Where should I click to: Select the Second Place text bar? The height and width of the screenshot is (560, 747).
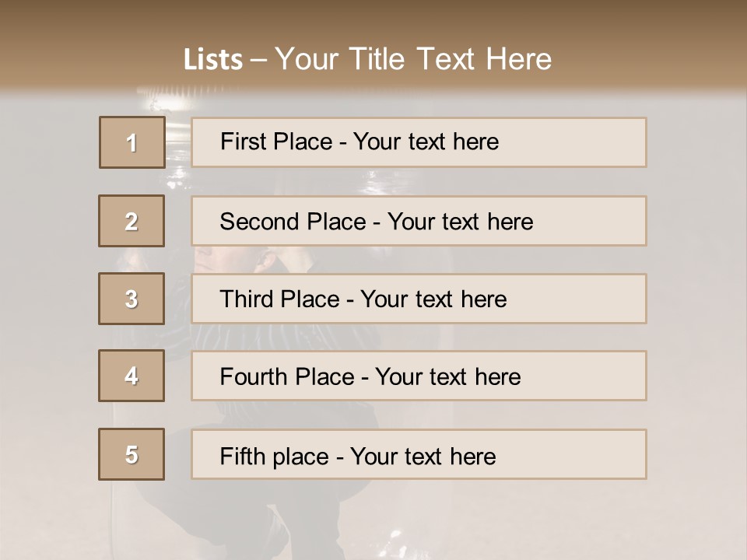[x=419, y=221]
